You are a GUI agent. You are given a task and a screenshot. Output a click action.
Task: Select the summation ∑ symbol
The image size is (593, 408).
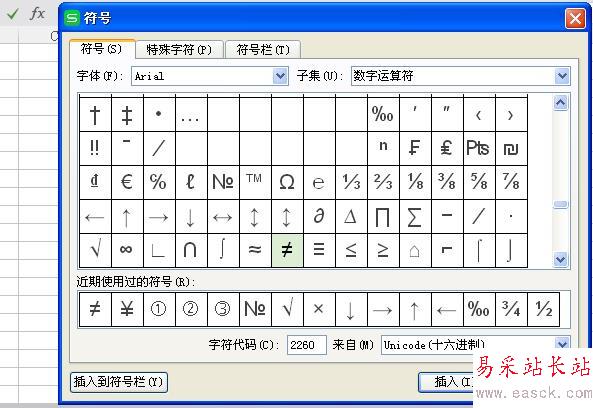pyautogui.click(x=415, y=216)
